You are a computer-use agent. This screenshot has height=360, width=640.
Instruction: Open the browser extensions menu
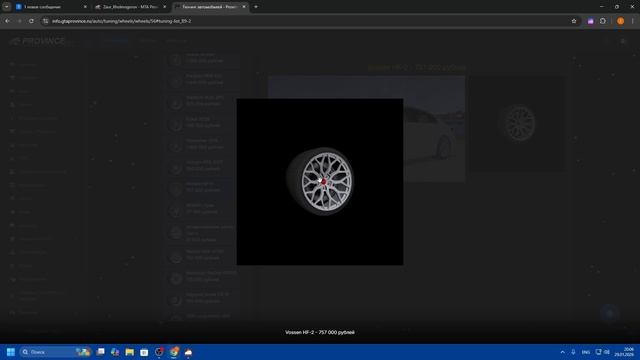(x=603, y=21)
